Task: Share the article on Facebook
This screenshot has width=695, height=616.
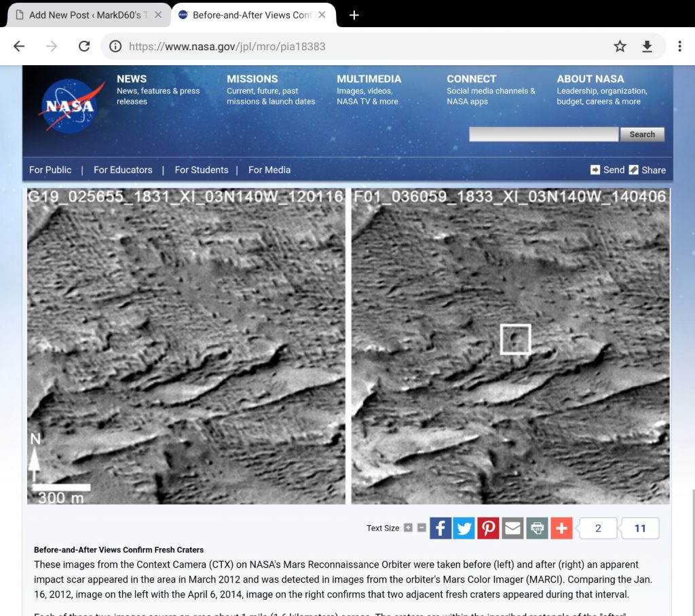Action: pos(440,528)
